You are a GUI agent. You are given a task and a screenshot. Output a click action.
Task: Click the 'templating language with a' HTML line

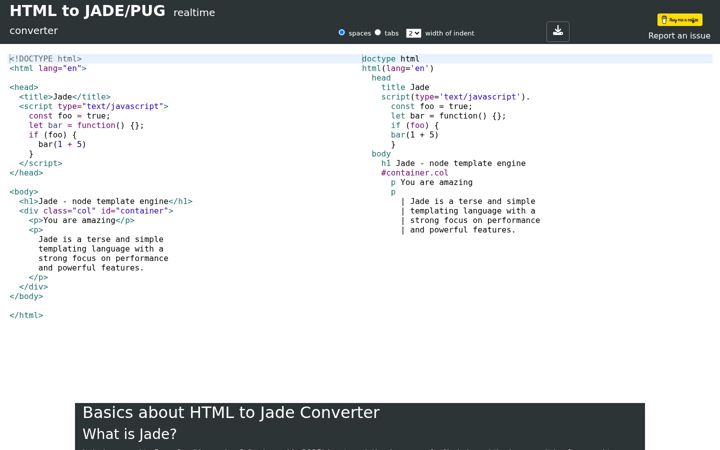coord(101,249)
